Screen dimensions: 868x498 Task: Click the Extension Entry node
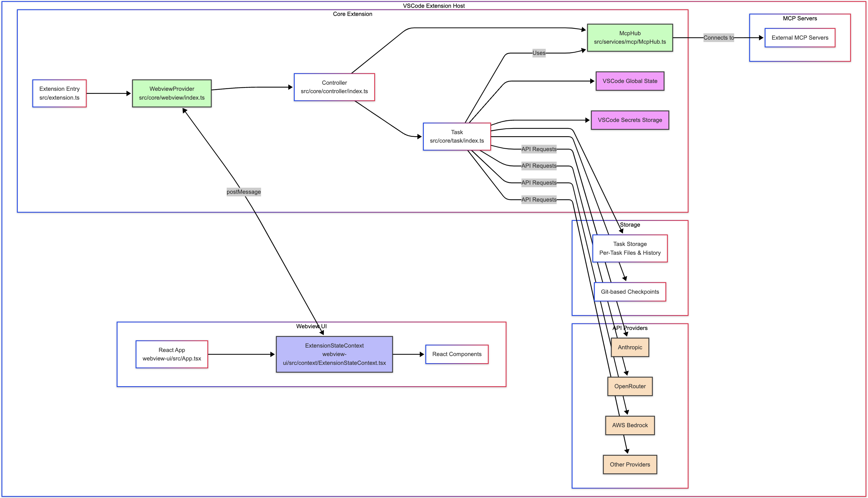59,94
